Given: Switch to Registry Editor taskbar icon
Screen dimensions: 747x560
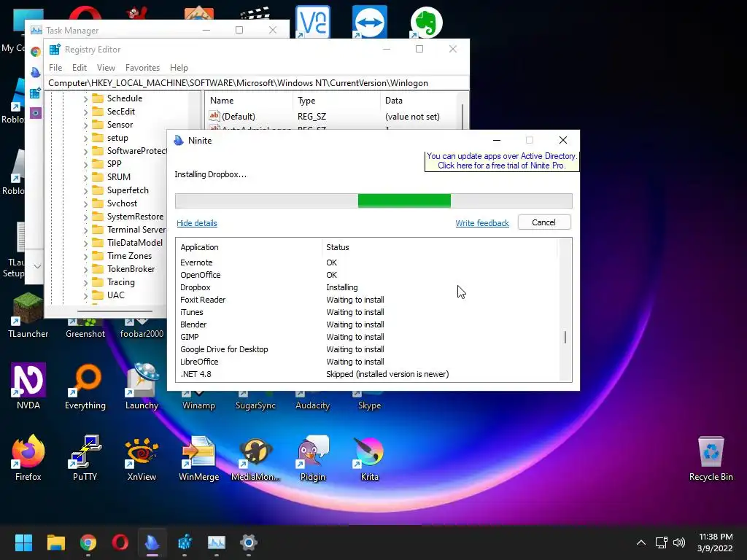Looking at the screenshot, I should point(185,542).
